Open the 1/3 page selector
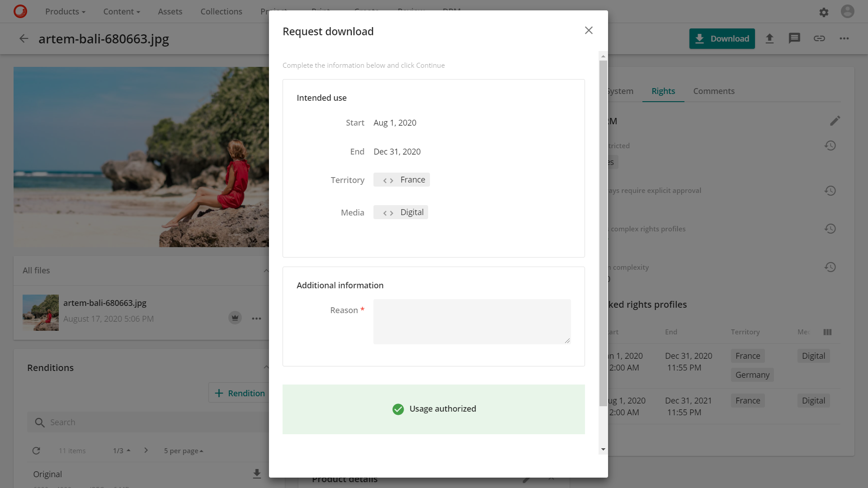The height and width of the screenshot is (488, 868). 122,450
